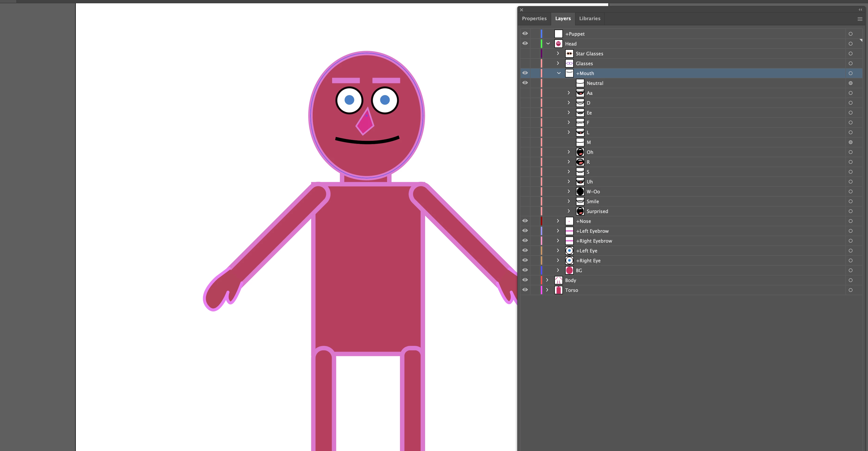Viewport: 868px width, 451px height.
Task: Hide the +Puppet layer with eye icon
Action: click(525, 34)
